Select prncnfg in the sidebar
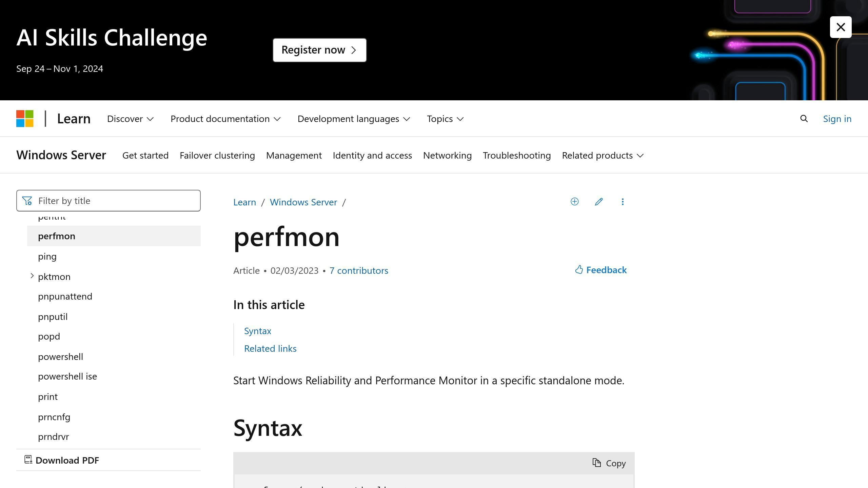The width and height of the screenshot is (868, 488). coord(114,417)
